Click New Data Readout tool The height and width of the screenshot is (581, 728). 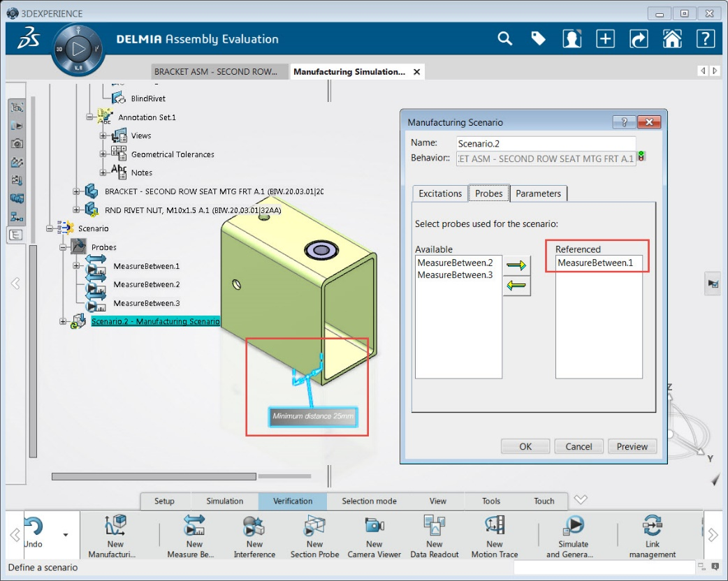pyautogui.click(x=435, y=535)
